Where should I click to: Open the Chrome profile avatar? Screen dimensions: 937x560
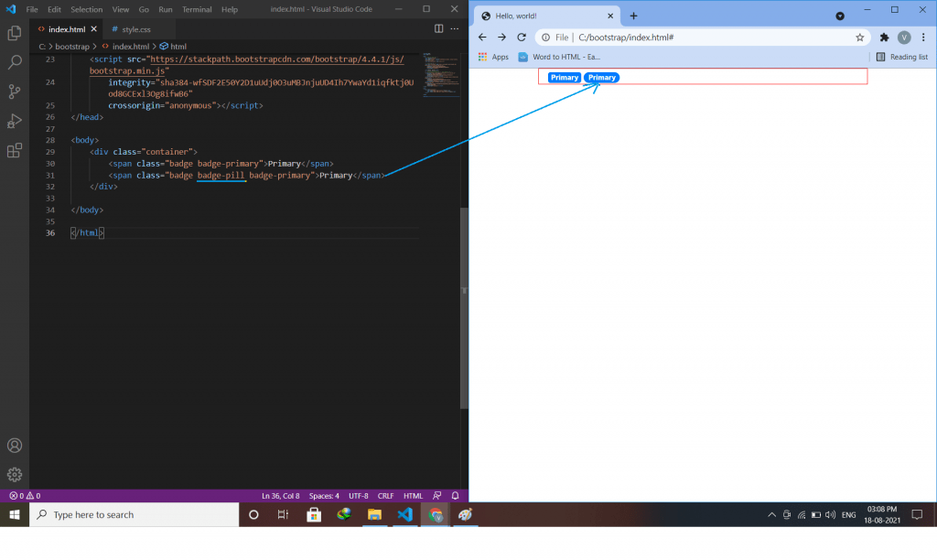904,37
